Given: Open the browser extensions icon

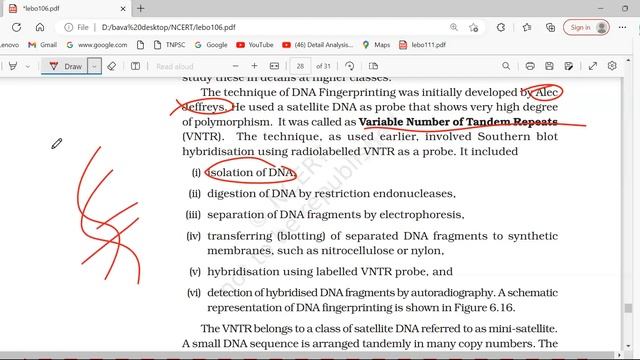Looking at the screenshot, I should point(501,27).
